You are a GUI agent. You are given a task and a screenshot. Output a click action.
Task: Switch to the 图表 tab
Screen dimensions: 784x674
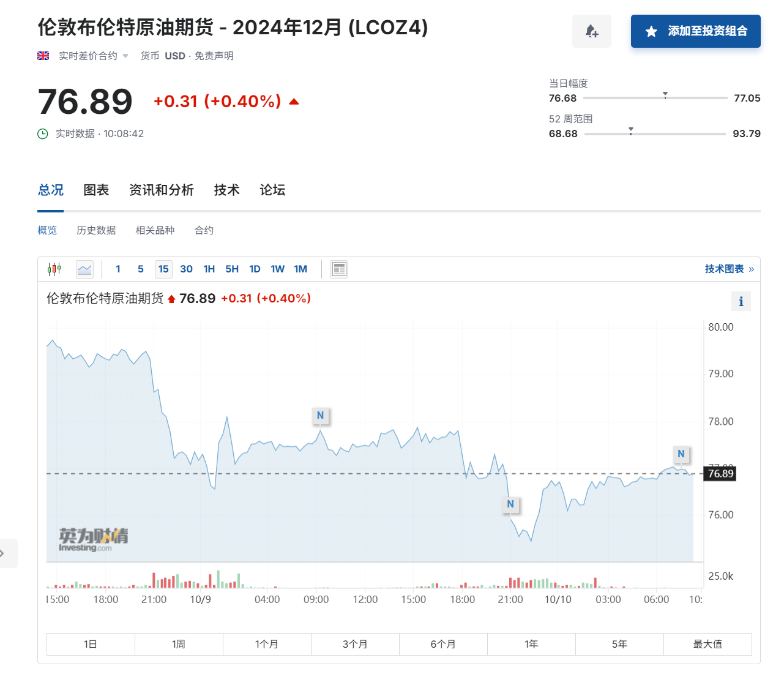tap(97, 190)
